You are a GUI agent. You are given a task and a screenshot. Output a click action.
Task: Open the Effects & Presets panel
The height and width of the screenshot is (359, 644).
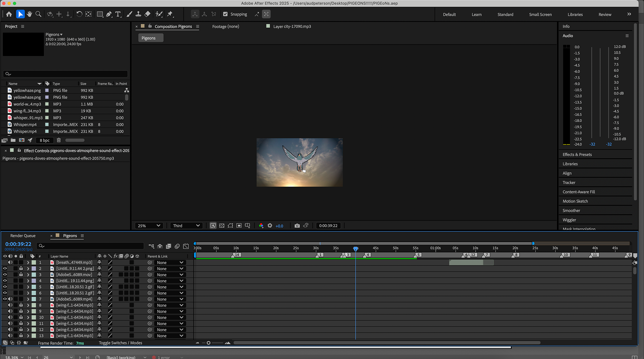[577, 155]
